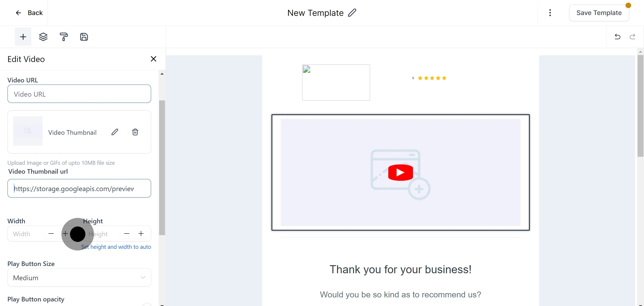The image size is (644, 306).
Task: Expand the Play Button Size dropdown
Action: (x=79, y=278)
